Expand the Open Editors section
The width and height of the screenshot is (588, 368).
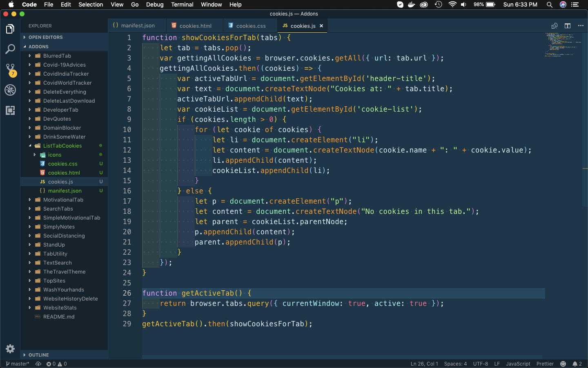64,37
